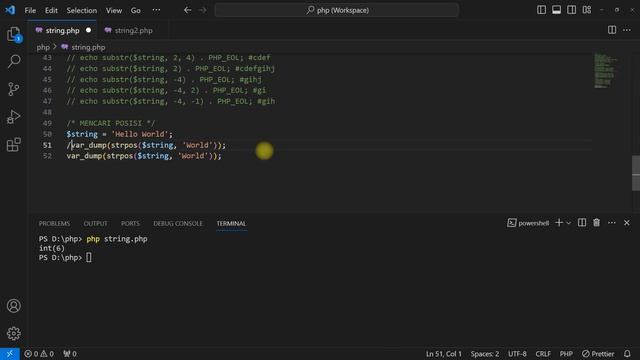The height and width of the screenshot is (360, 640).
Task: Click the php breadcrumb folder
Action: [43, 47]
